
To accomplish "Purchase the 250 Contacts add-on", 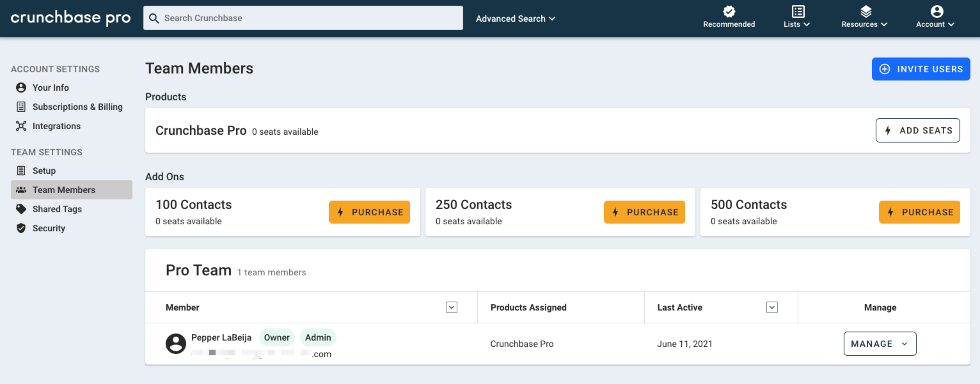I will (x=644, y=212).
